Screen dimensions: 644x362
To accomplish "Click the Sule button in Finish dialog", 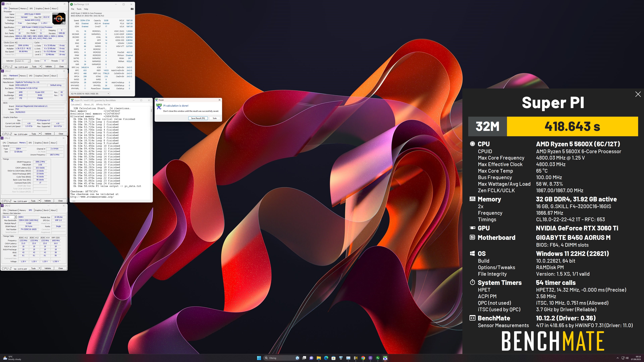I will 214,118.
